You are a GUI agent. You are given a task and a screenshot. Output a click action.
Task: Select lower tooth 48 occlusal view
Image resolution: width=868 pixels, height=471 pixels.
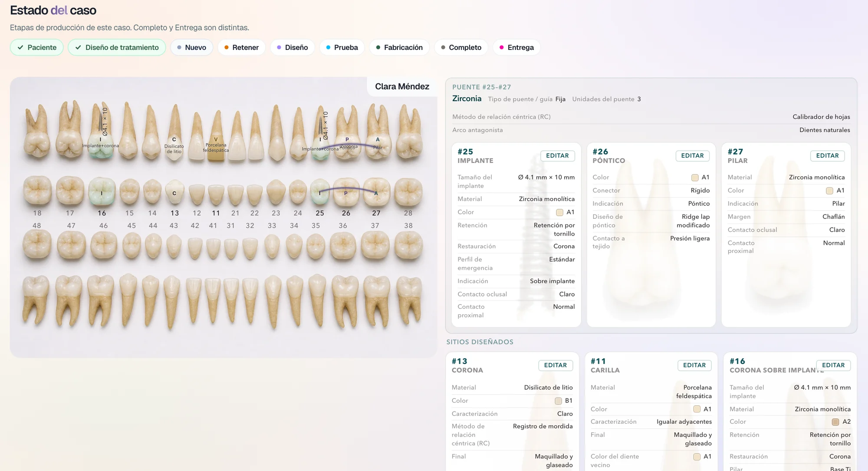pyautogui.click(x=37, y=245)
